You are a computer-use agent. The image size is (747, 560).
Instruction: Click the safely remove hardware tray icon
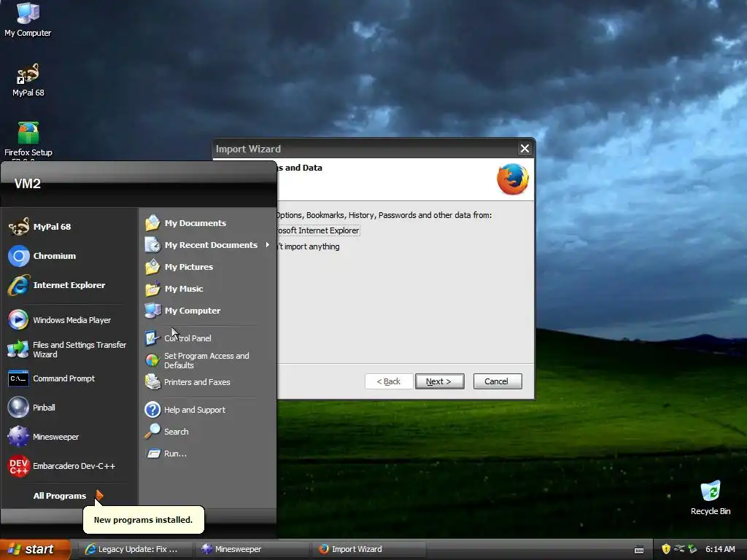click(693, 549)
